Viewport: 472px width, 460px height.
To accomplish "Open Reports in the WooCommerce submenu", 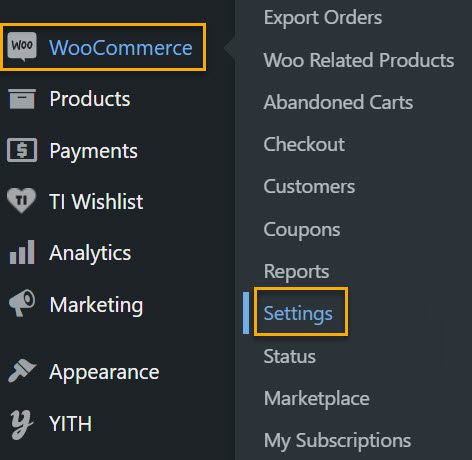I will pyautogui.click(x=296, y=272).
